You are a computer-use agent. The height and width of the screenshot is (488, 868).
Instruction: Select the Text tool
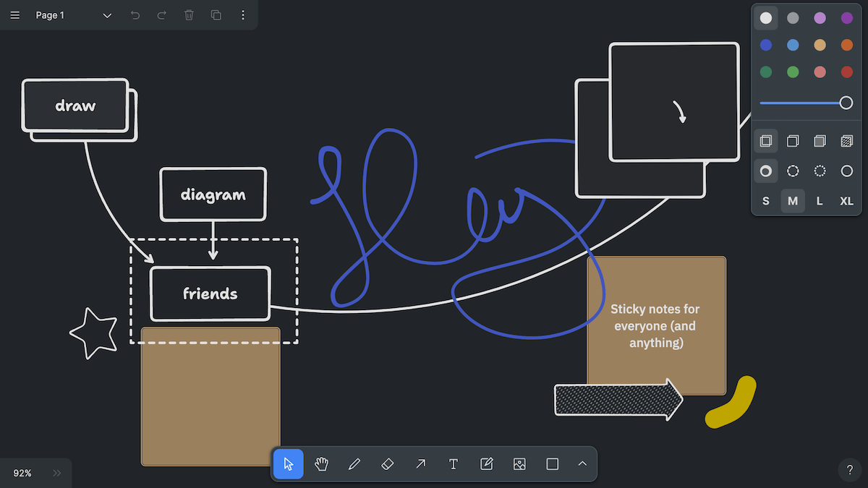[454, 464]
